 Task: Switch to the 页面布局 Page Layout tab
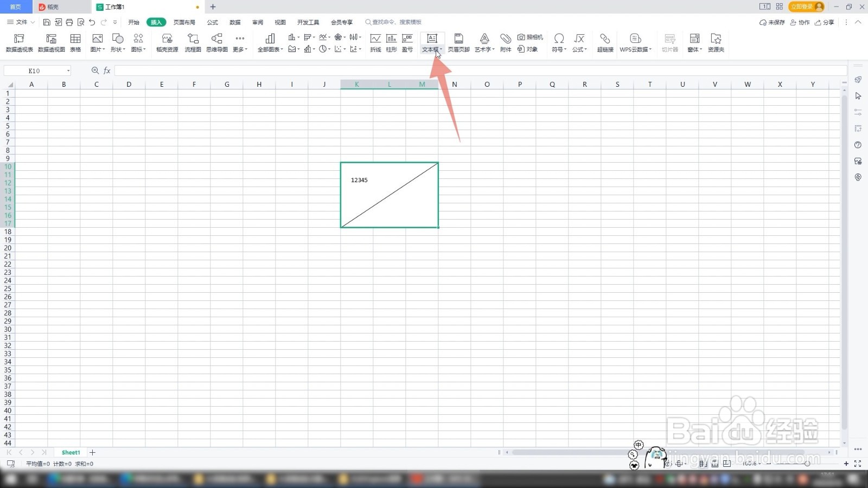coord(184,22)
